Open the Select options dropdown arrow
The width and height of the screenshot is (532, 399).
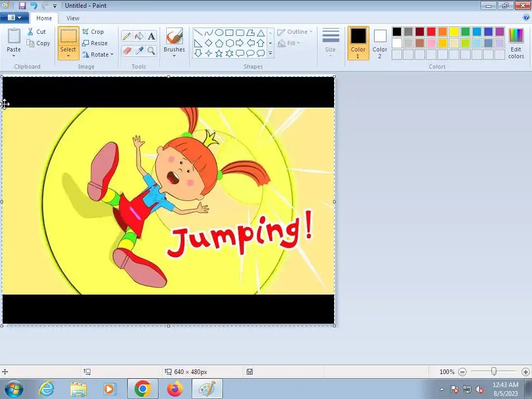[68, 56]
